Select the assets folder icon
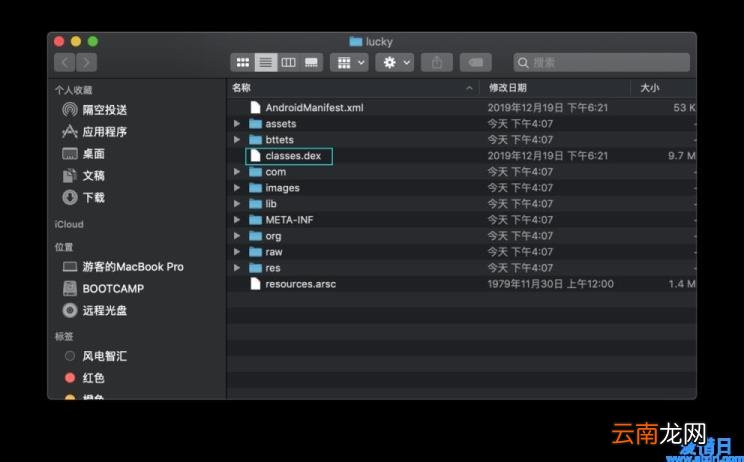Screen dimensions: 744x462 click(255, 124)
